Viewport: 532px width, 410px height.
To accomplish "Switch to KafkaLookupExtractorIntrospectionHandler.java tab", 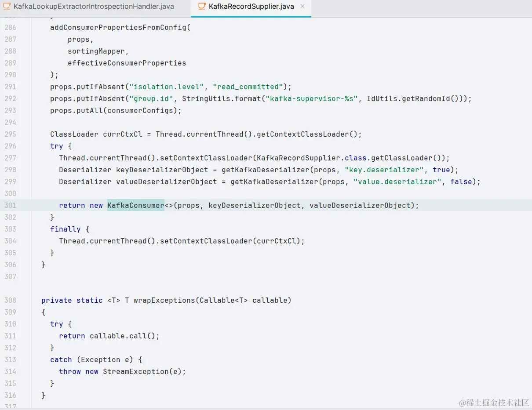I will 94,7.
